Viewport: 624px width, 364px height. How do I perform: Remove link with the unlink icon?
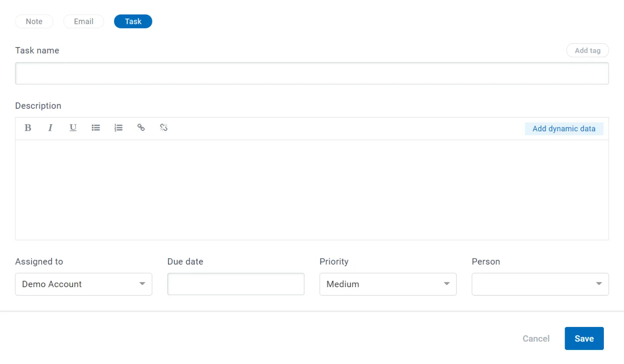point(164,128)
